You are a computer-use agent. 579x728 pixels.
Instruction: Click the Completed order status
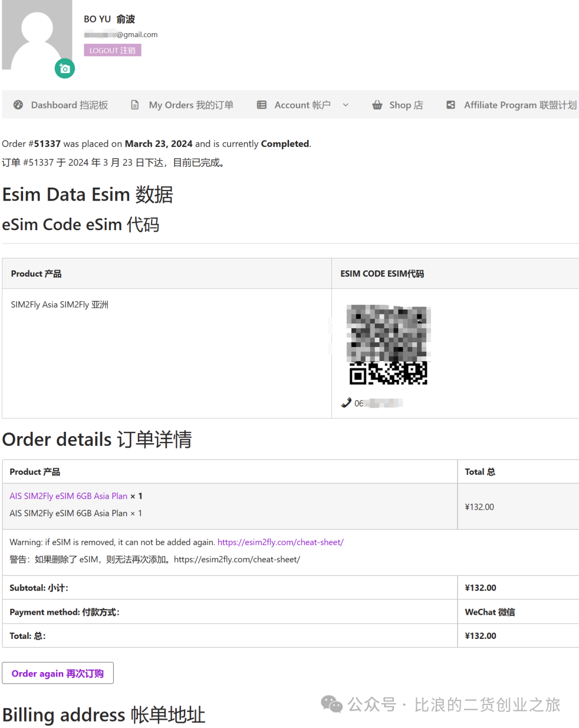(x=285, y=144)
